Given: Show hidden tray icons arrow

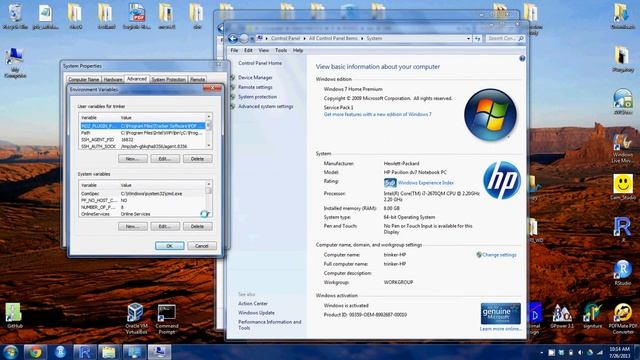Looking at the screenshot, I should [542, 352].
